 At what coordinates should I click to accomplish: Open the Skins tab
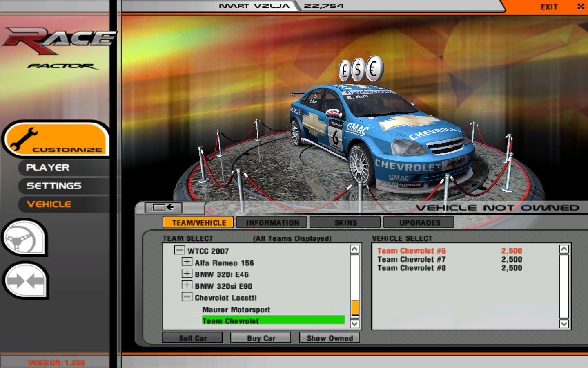pos(345,222)
